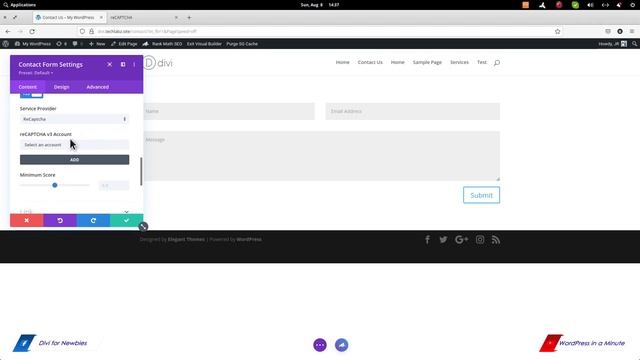This screenshot has width=640, height=360.
Task: Open the Services menu item
Action: [x=459, y=62]
